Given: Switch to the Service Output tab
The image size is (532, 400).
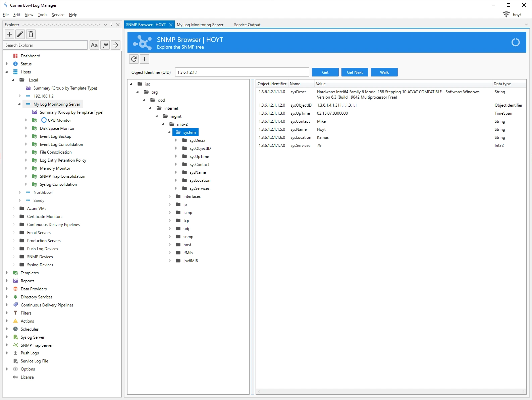Looking at the screenshot, I should (x=247, y=25).
